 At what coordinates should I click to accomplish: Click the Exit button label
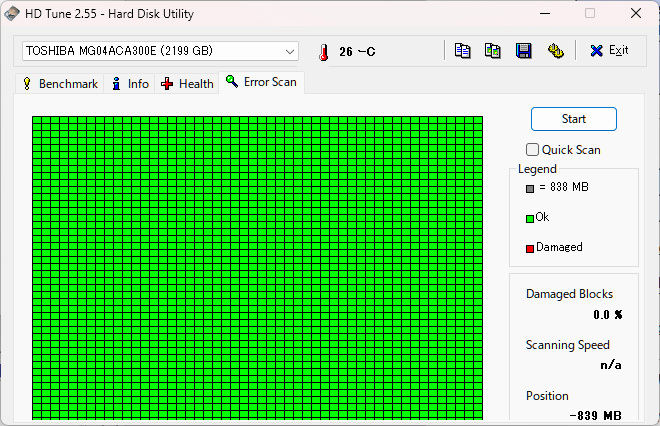(618, 51)
